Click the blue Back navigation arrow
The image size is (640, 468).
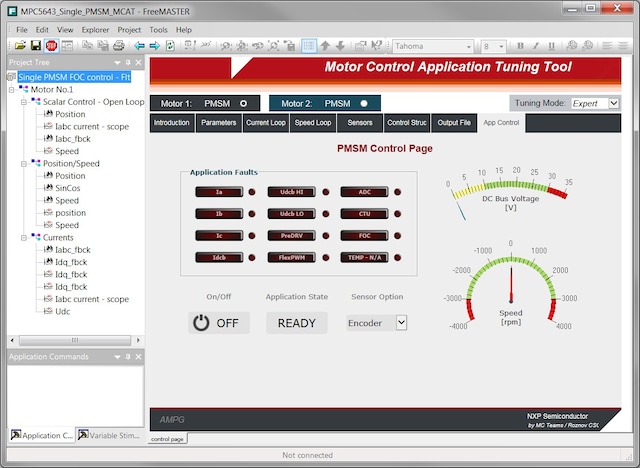(140, 46)
